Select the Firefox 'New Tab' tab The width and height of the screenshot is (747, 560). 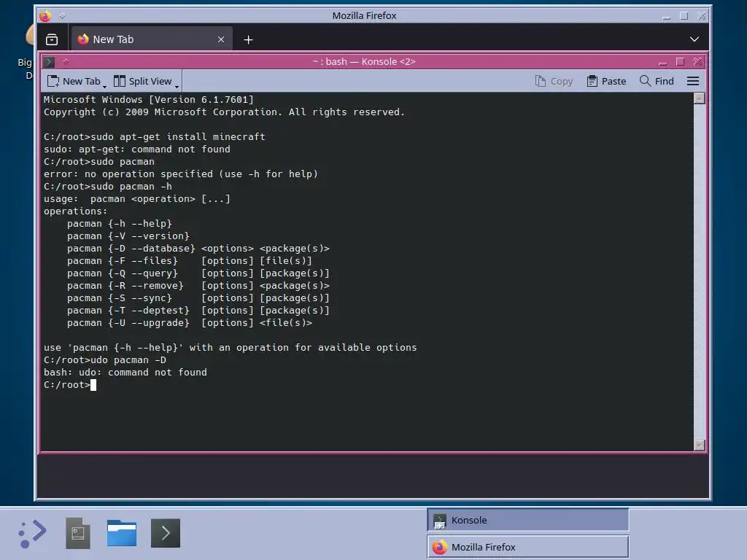pos(152,39)
